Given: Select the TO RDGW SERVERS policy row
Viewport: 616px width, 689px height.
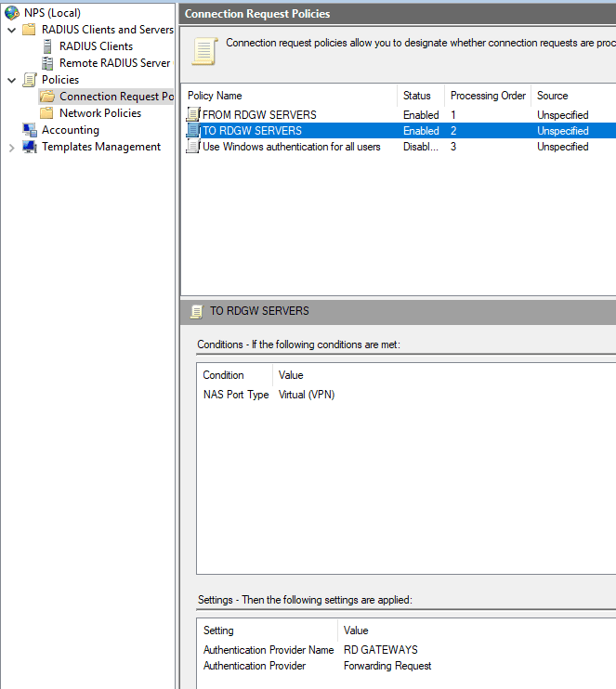Looking at the screenshot, I should (x=252, y=131).
